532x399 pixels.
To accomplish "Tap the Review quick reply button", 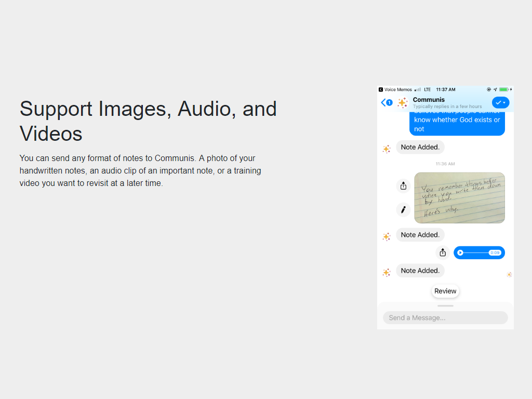I will click(x=445, y=291).
